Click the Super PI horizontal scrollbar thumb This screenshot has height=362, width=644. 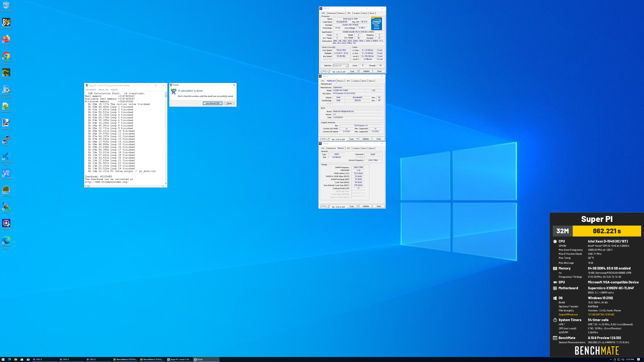click(x=88, y=186)
